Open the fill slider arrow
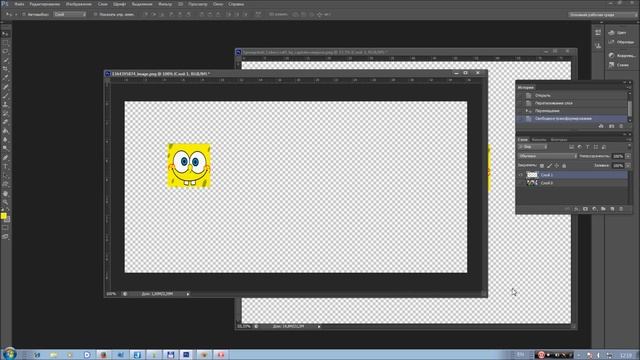 [x=628, y=165]
